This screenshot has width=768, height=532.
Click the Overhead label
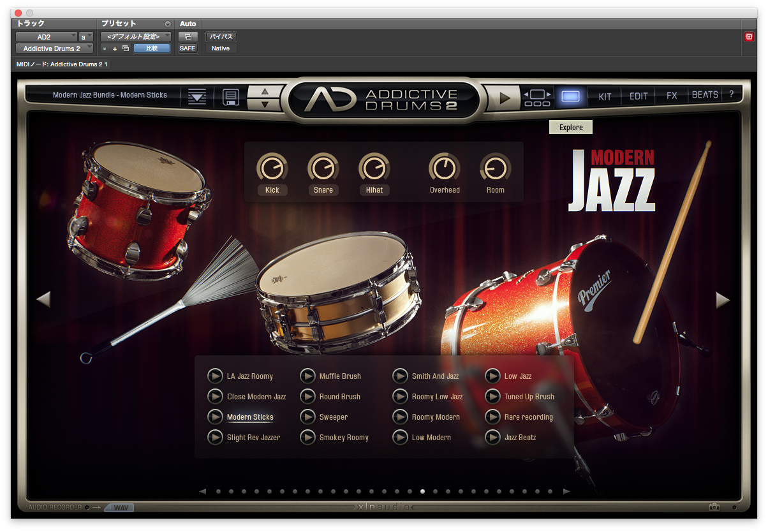point(445,190)
